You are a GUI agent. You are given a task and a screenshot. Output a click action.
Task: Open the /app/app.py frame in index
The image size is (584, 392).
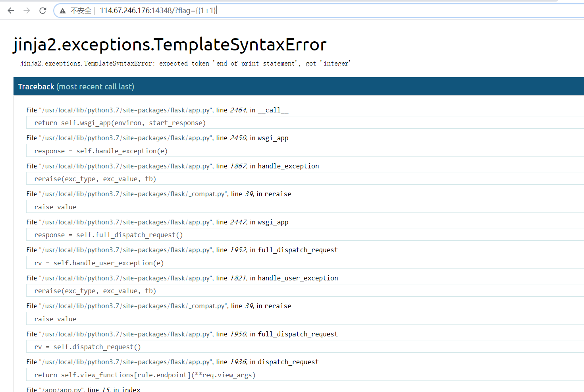(x=83, y=389)
